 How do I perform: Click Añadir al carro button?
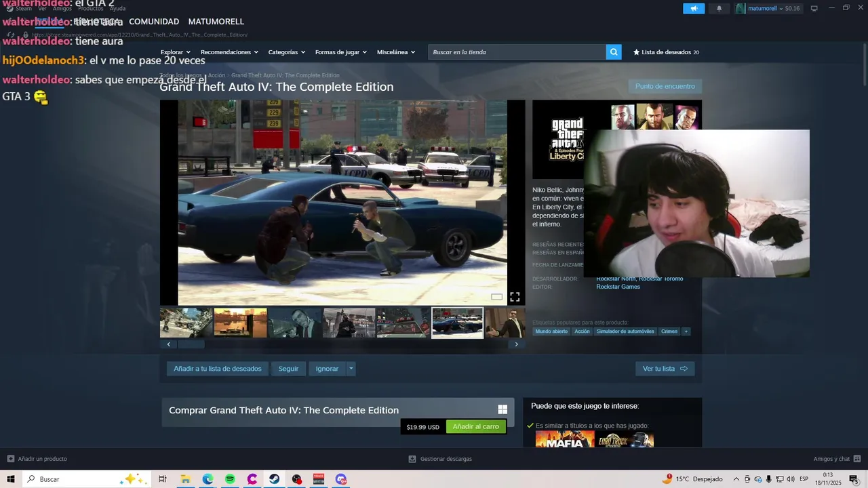coord(476,426)
